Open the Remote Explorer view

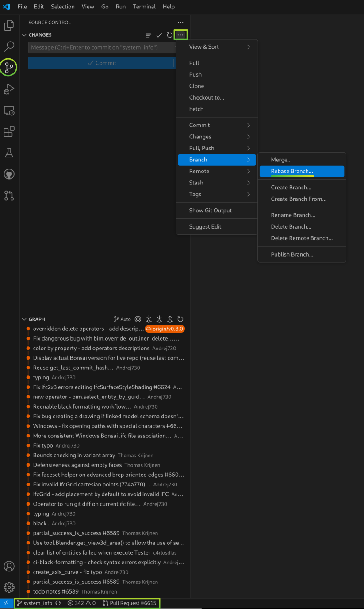click(x=9, y=110)
